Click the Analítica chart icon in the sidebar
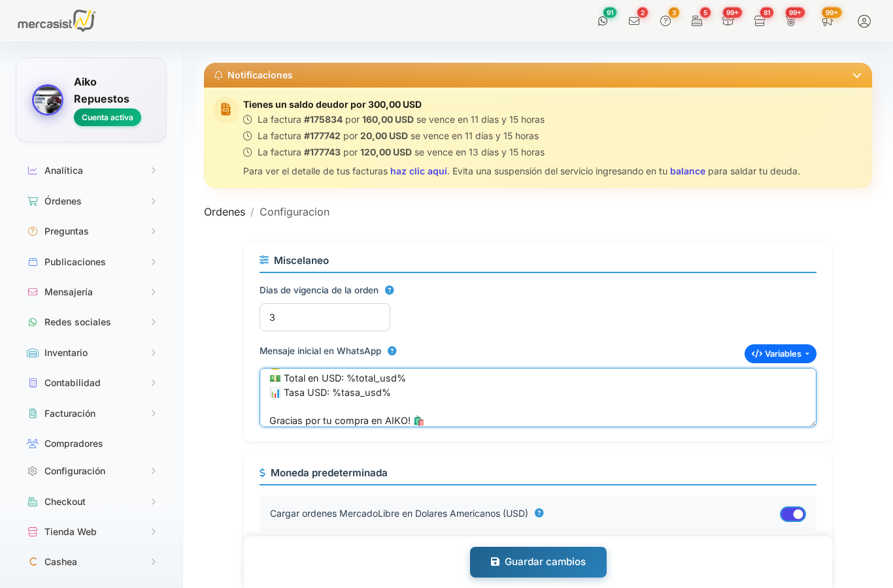 pos(32,170)
